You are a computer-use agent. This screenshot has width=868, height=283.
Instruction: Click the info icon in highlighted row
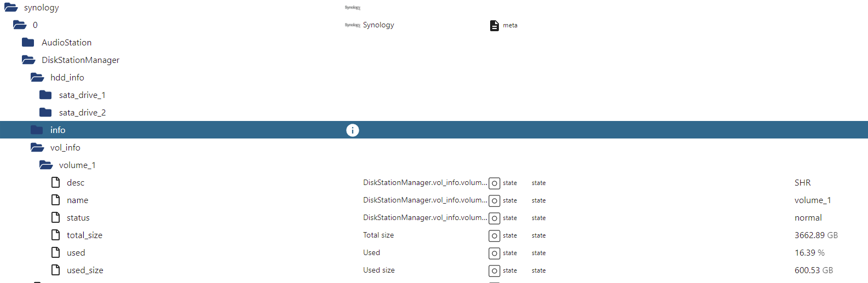352,130
